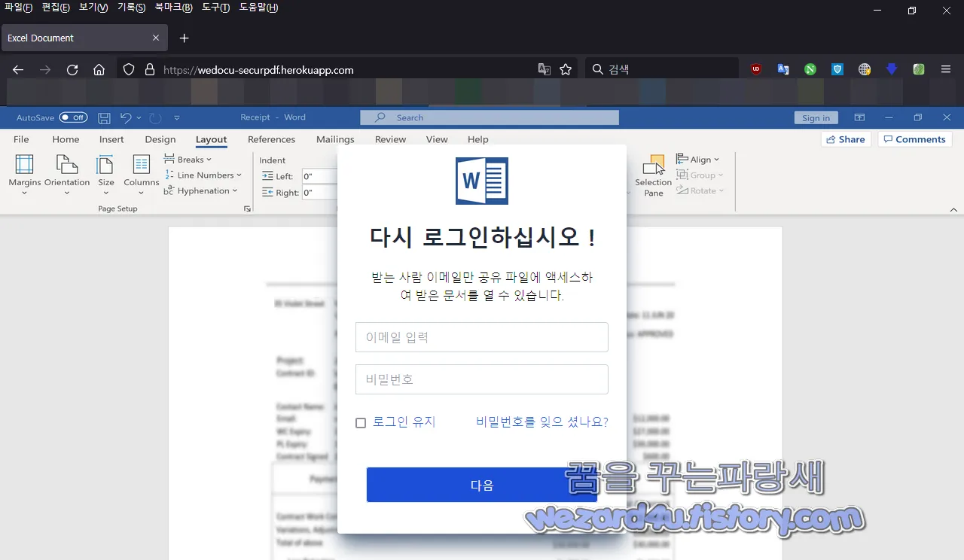Click the Undo arrow in Word title bar
This screenshot has height=560, width=964.
click(126, 117)
